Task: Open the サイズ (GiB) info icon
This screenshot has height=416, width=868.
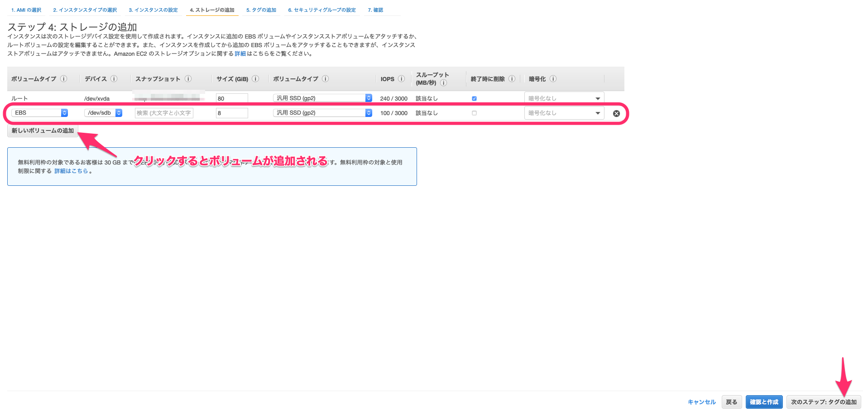Action: [x=255, y=78]
